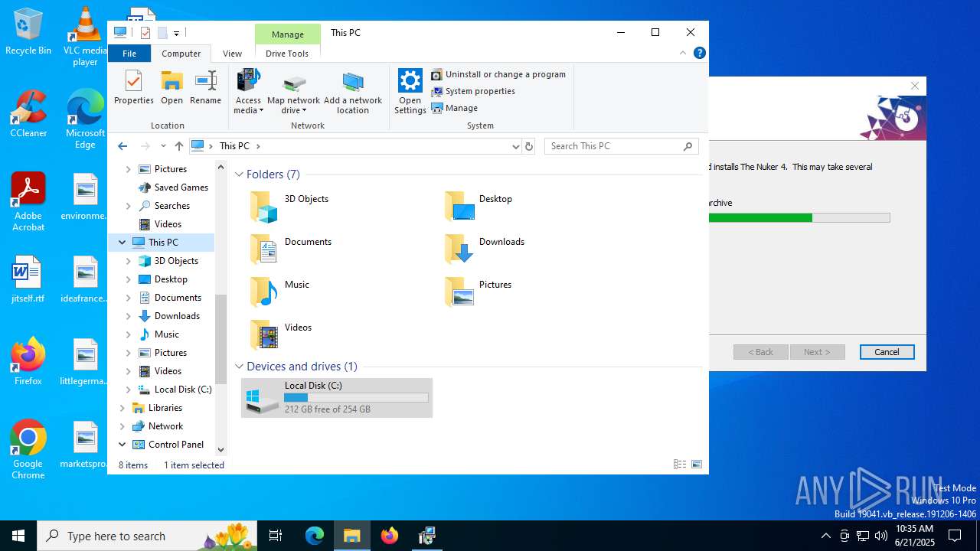Open Task View on the taskbar

276,536
